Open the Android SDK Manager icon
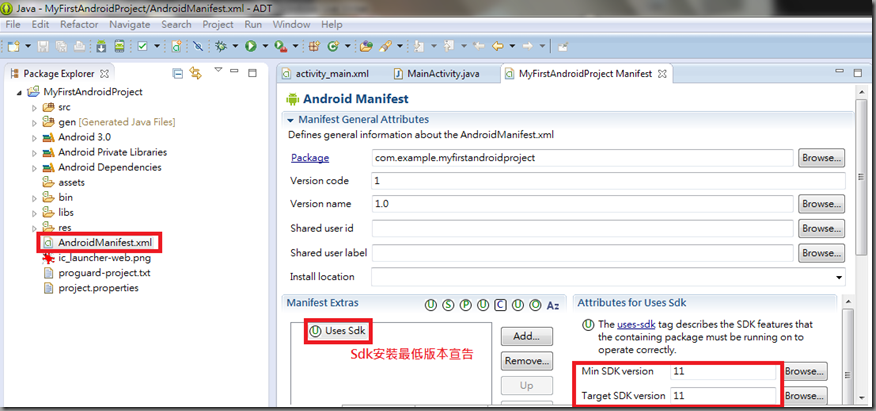The height and width of the screenshot is (411, 876). [101, 47]
